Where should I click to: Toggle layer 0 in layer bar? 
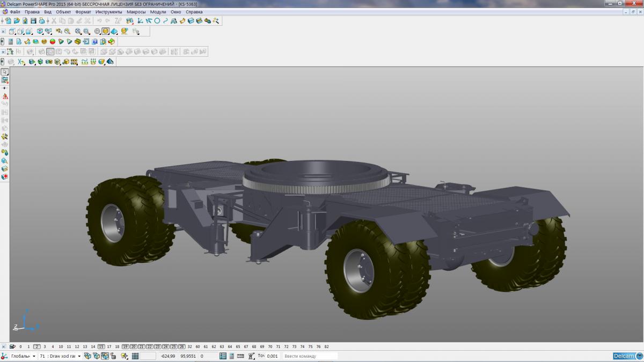(20, 346)
